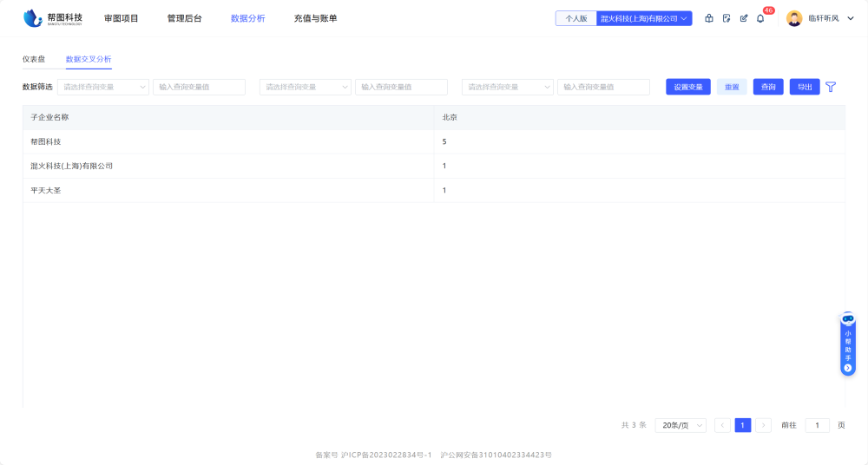This screenshot has width=868, height=465.
Task: Go to 充值与账单 in top navigation
Action: click(316, 18)
